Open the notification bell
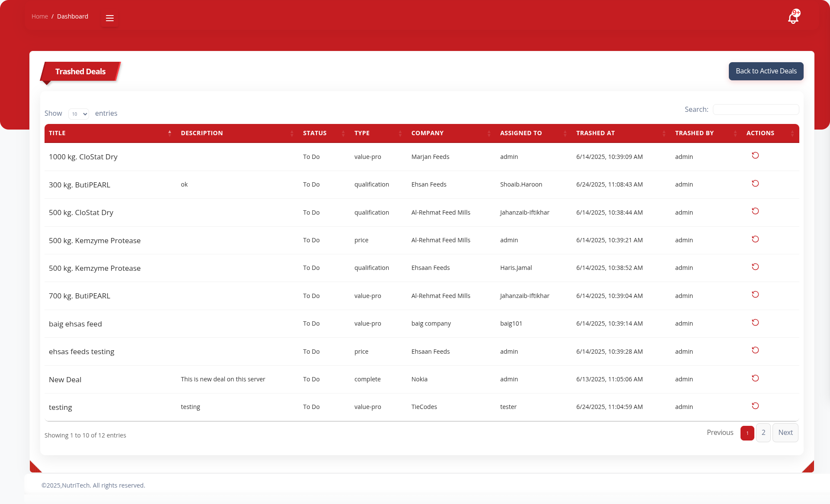Image resolution: width=830 pixels, height=504 pixels. [x=794, y=17]
